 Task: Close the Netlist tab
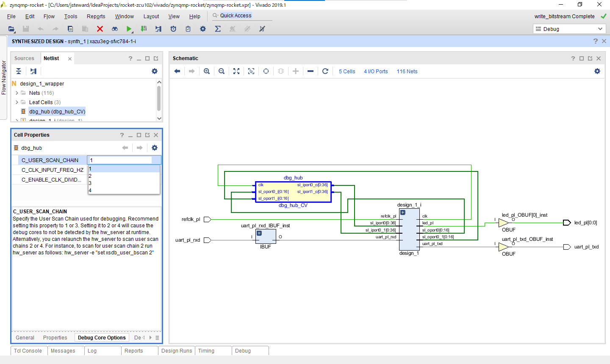tap(70, 59)
